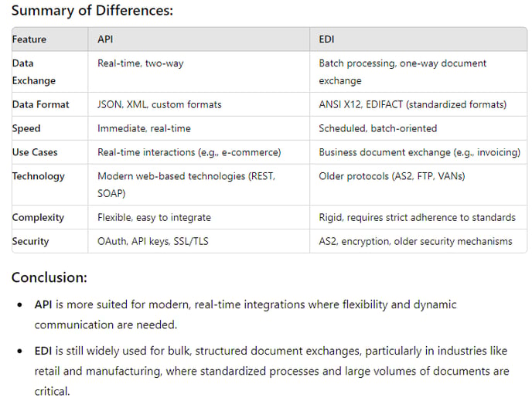Click 'Scheduled, batch-oriented' cell
The image size is (532, 401).
pos(377,128)
